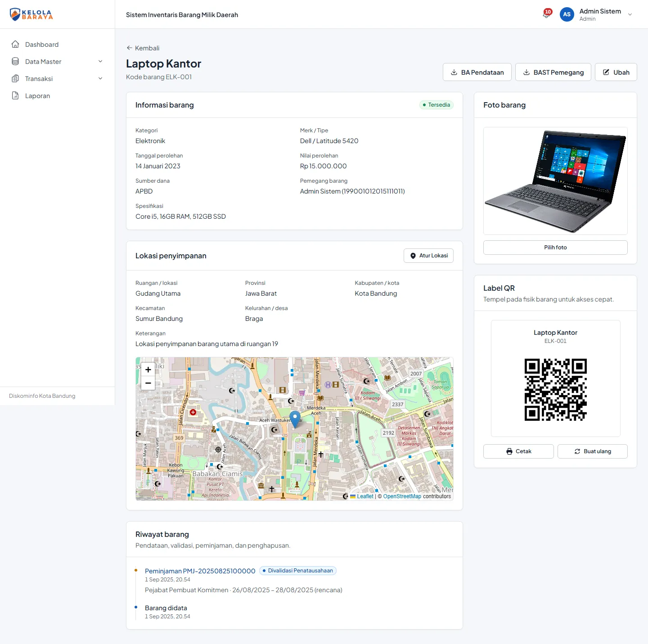
Task: Click the holder Admin Sistem (199001012015111011)
Action: pos(352,191)
